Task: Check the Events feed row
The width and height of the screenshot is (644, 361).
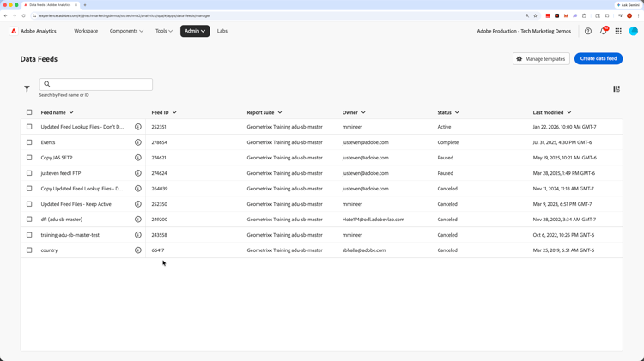Action: tap(29, 142)
